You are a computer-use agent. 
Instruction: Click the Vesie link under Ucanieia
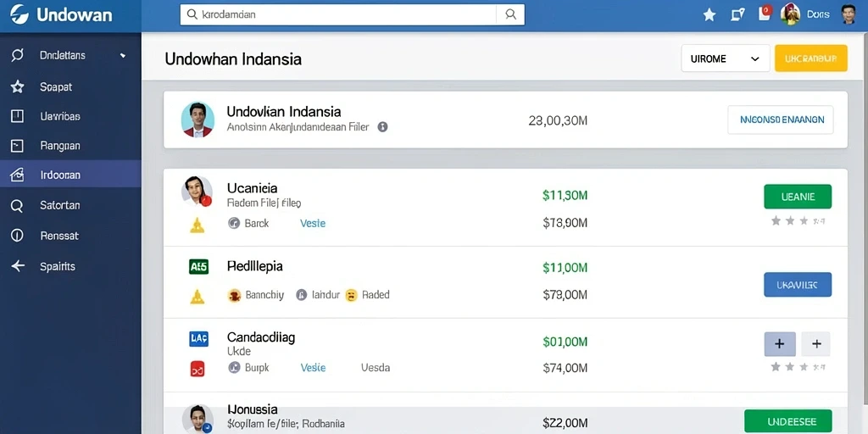click(313, 224)
